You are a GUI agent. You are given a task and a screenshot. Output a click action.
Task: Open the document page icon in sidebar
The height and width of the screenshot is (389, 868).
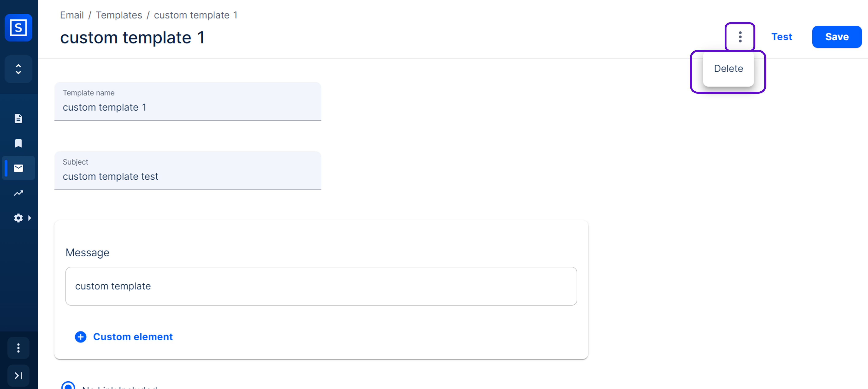click(18, 119)
